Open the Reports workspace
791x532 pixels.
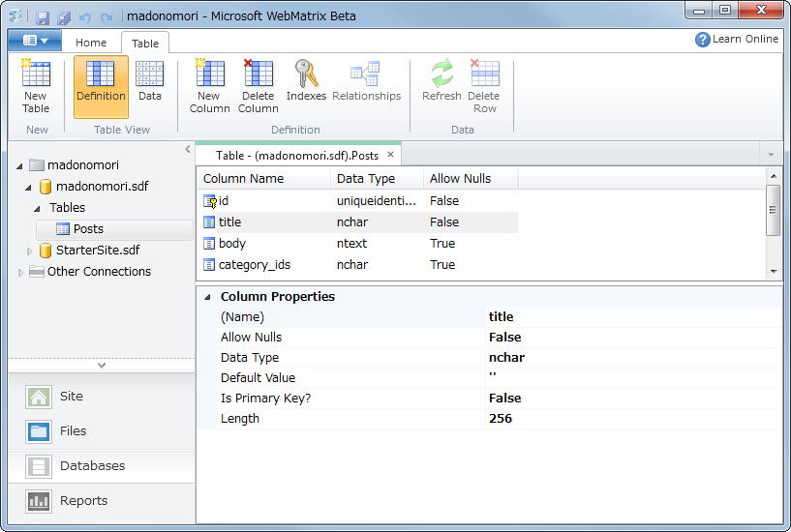tap(101, 501)
